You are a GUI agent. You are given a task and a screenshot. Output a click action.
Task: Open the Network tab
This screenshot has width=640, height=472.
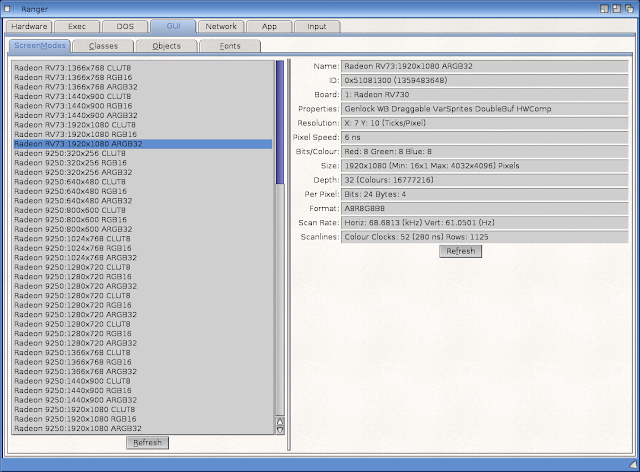221,27
